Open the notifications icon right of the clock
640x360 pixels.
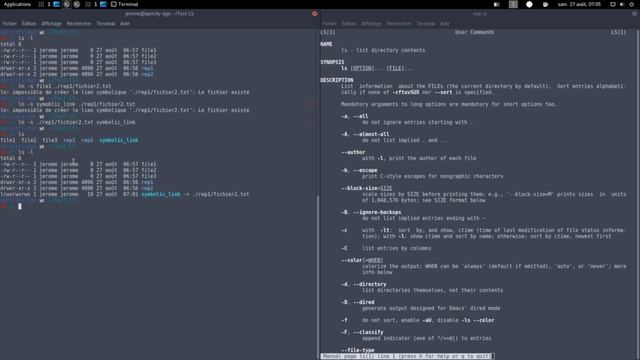click(x=613, y=4)
